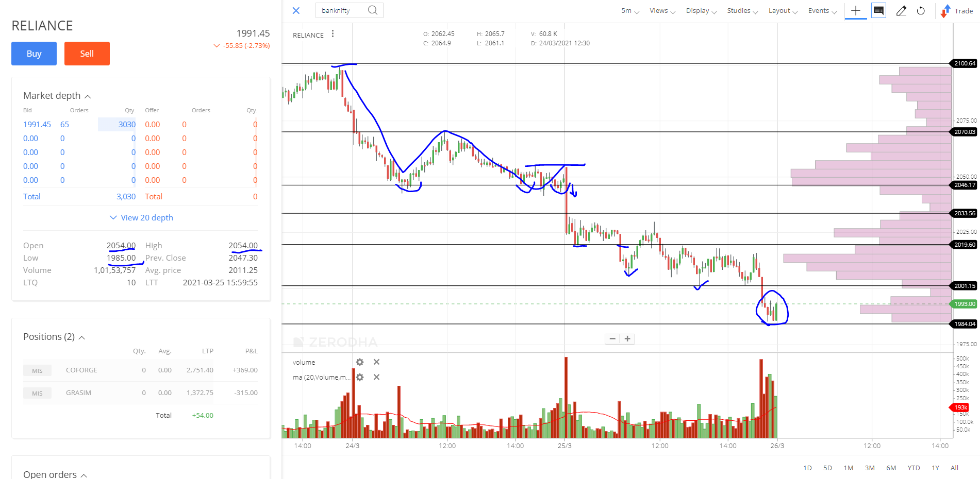Click the MIS tag in GRASIM row
This screenshot has height=479, width=980.
37,394
